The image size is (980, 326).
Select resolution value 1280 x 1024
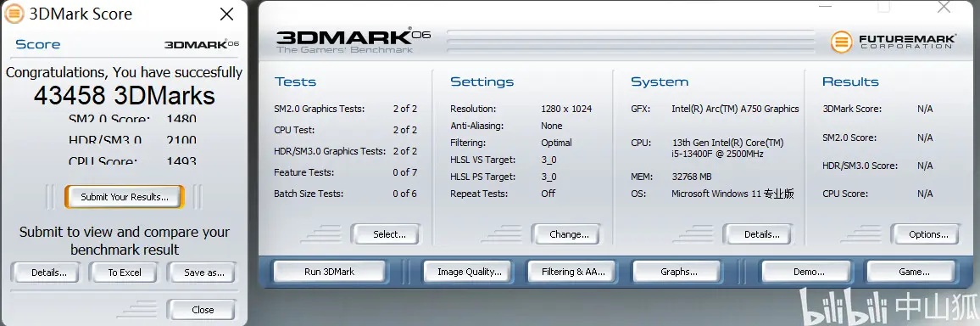click(566, 109)
